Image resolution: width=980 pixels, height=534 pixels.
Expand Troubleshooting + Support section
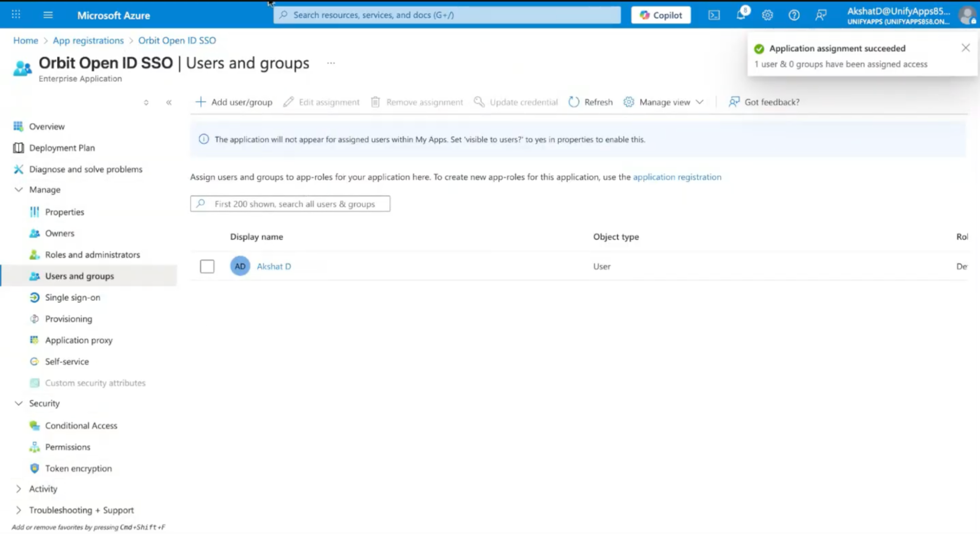(19, 510)
